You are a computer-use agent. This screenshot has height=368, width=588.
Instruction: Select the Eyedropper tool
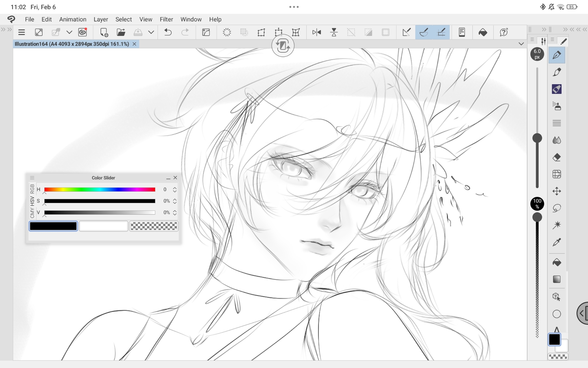557,242
